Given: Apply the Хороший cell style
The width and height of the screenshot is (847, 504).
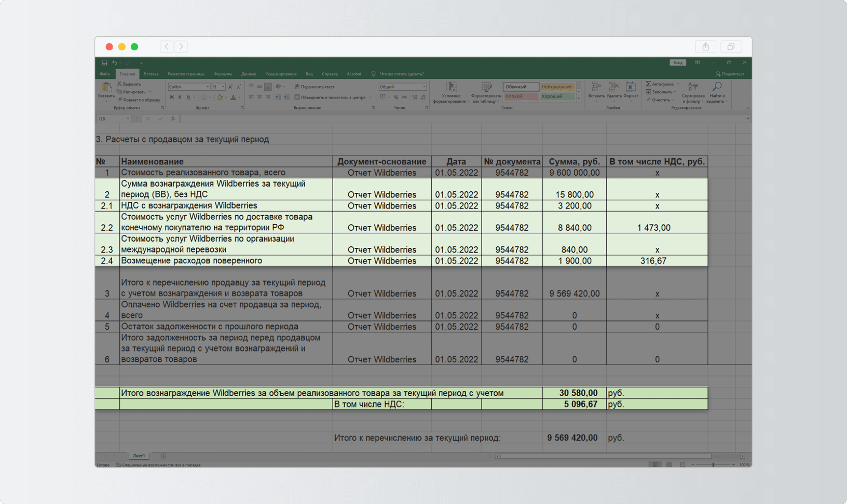Looking at the screenshot, I should 557,96.
